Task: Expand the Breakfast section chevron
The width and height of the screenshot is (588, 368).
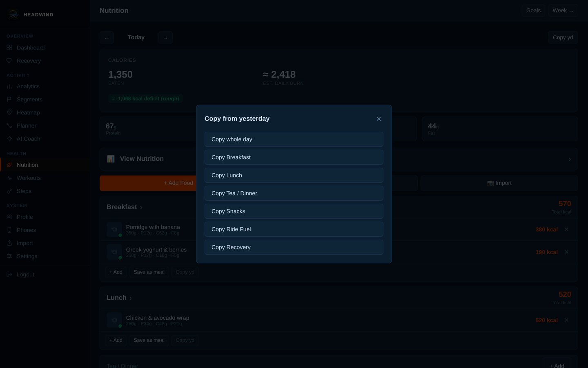Action: (141, 207)
